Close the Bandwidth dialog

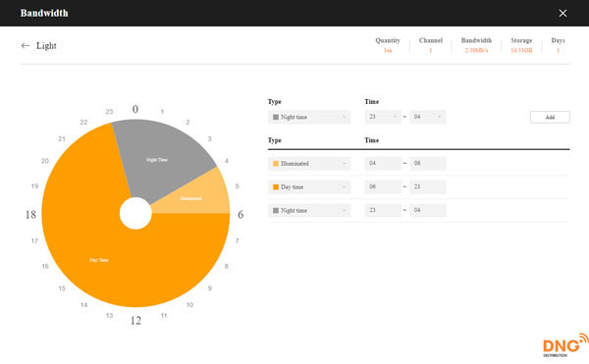coord(562,13)
